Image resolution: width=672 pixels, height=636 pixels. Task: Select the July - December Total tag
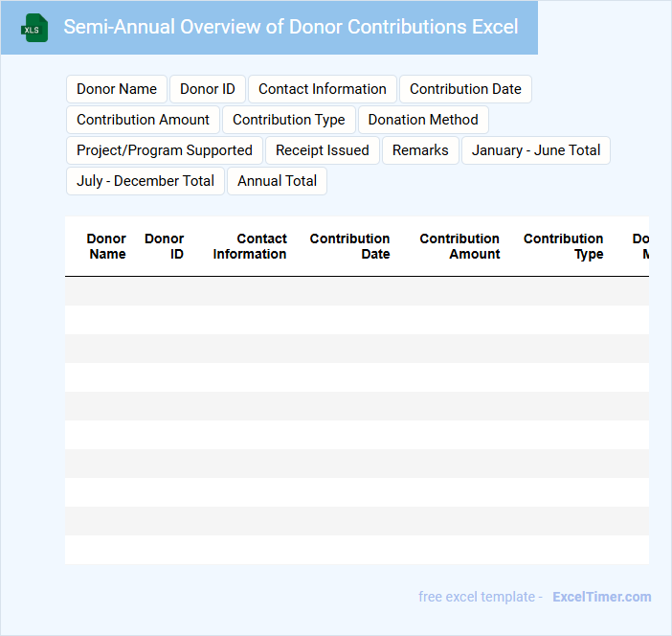[146, 181]
